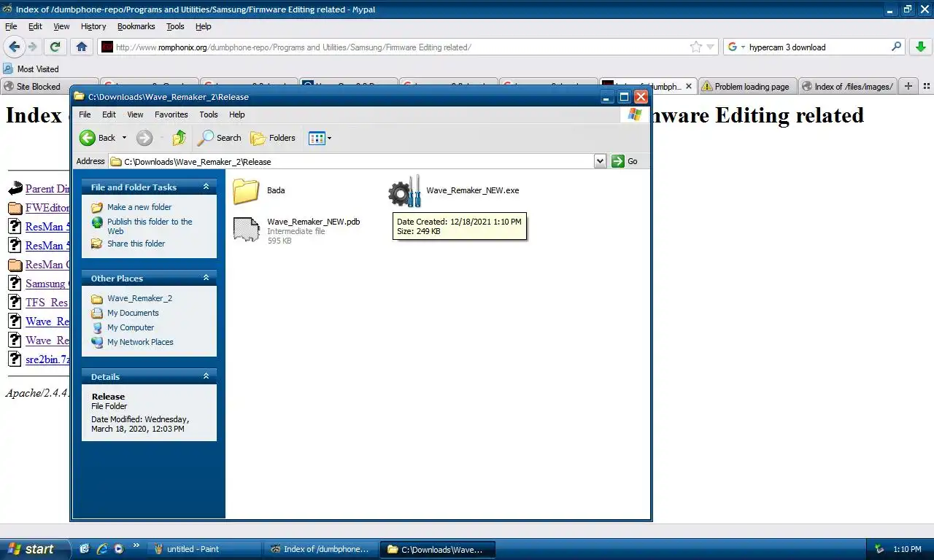Expand the Explorer address bar dropdown

[600, 161]
